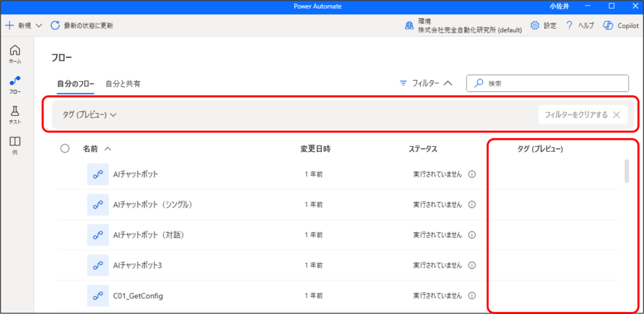The image size is (644, 314).
Task: Click the flow icon for AIチャットボット
Action: 97,174
